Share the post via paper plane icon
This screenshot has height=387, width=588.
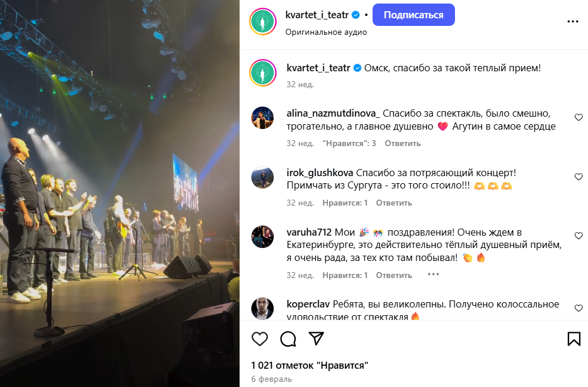coord(316,339)
